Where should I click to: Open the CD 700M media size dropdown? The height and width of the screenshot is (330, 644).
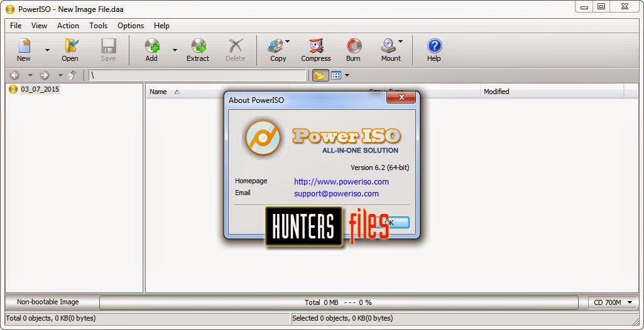(613, 302)
